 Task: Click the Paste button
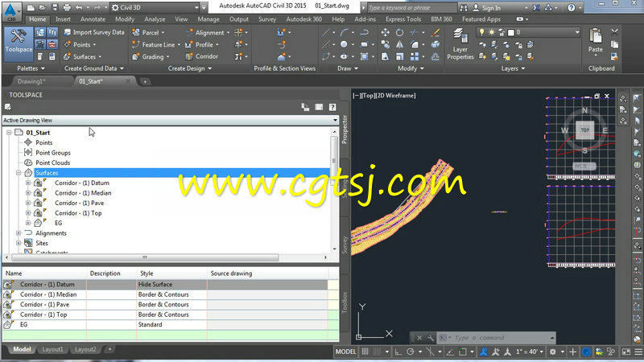coord(595,41)
